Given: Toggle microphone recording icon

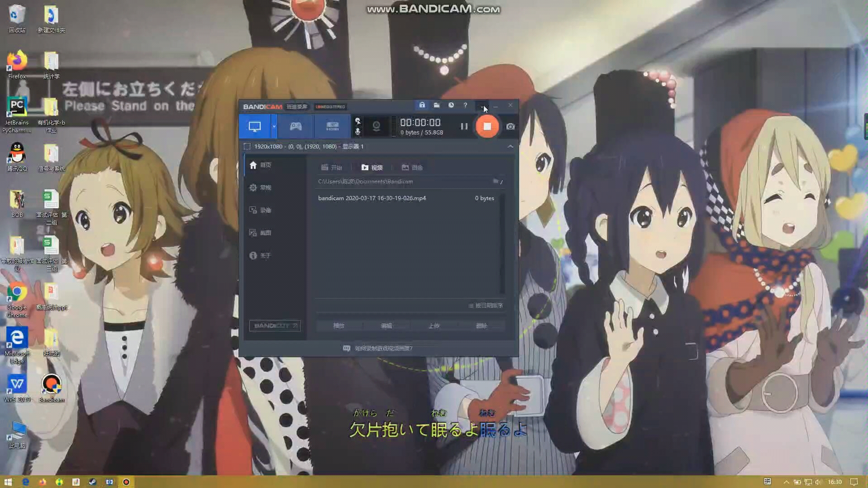Looking at the screenshot, I should coord(358,132).
